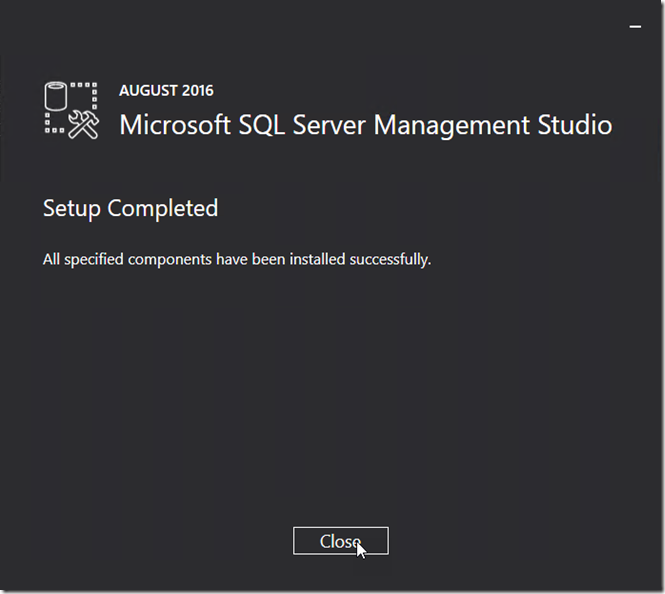Click the components installed successfully message
The width and height of the screenshot is (665, 594).
(237, 259)
